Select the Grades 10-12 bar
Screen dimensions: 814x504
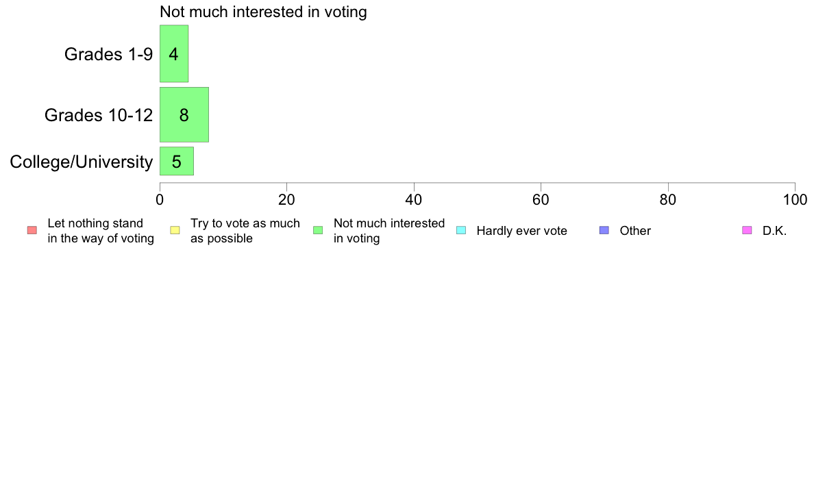point(184,115)
